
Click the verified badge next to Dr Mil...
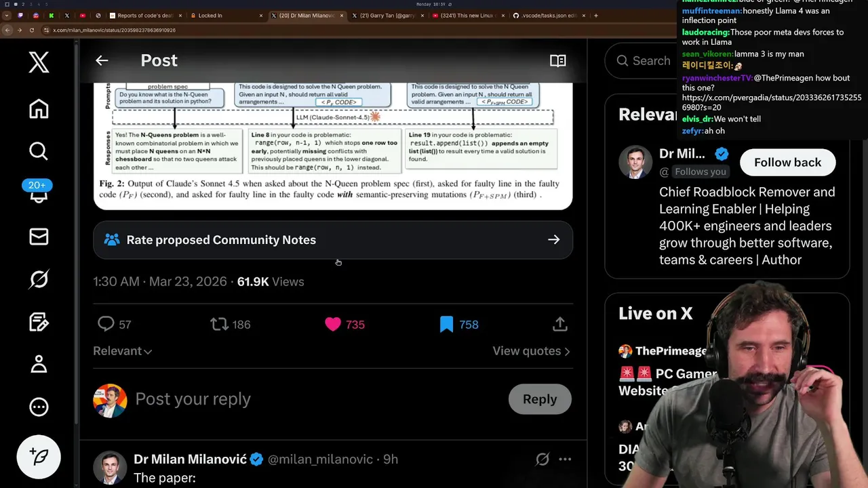(x=722, y=154)
